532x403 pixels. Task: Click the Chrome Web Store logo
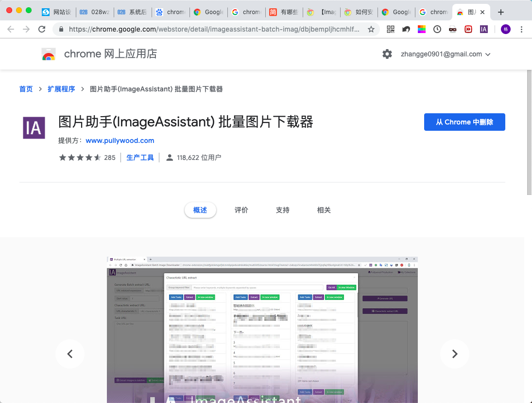(49, 54)
